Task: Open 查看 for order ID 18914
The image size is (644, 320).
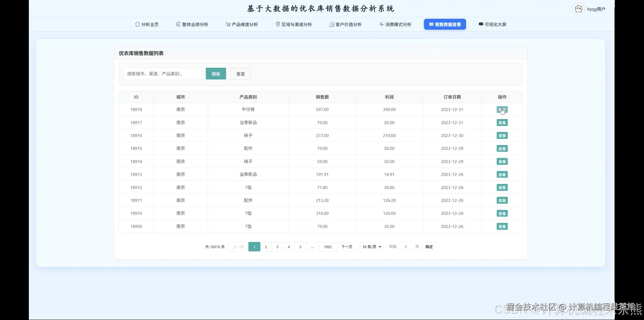Action: (x=502, y=162)
